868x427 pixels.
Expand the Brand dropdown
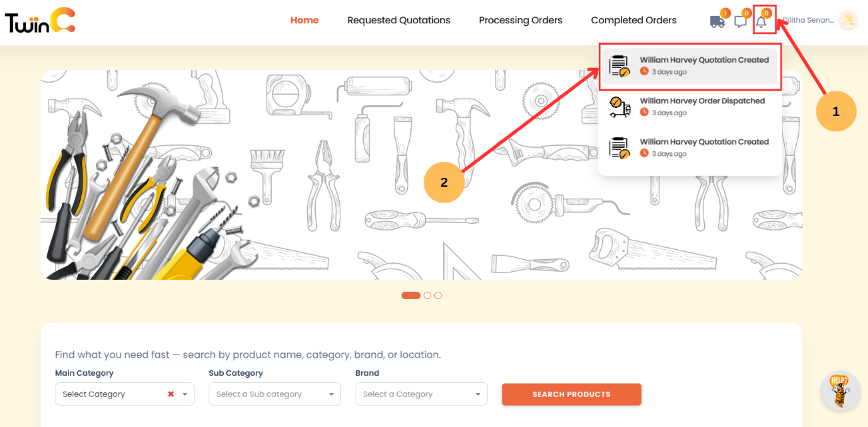click(420, 394)
